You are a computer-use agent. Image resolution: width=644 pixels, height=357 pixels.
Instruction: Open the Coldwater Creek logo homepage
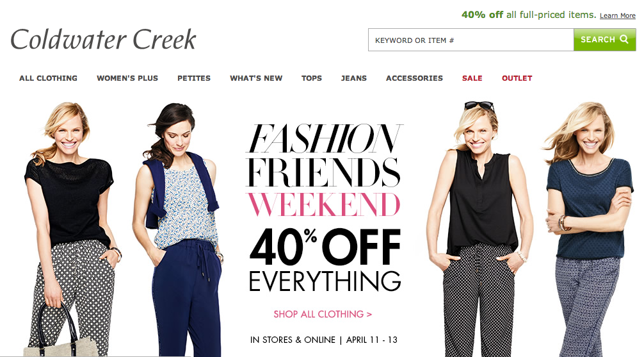[x=103, y=40]
